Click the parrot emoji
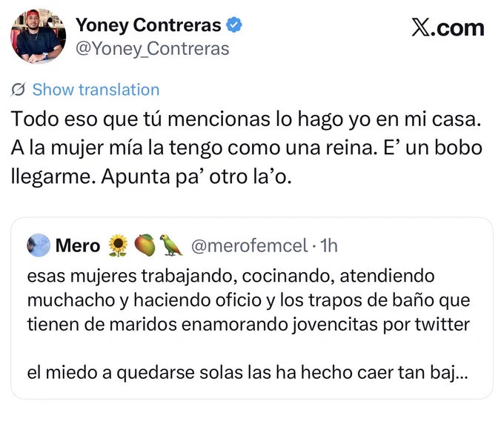This screenshot has height=422, width=504. click(170, 245)
